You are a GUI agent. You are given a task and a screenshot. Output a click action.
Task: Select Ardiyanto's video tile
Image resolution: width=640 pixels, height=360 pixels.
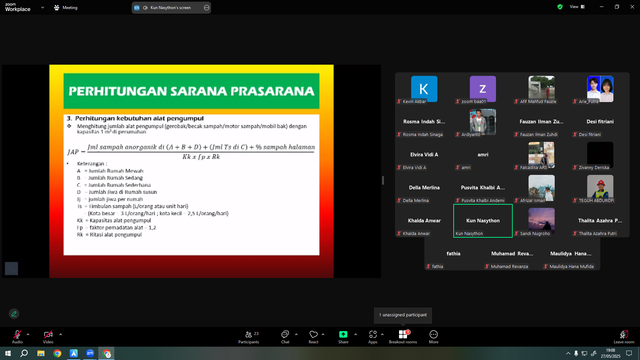click(x=483, y=122)
